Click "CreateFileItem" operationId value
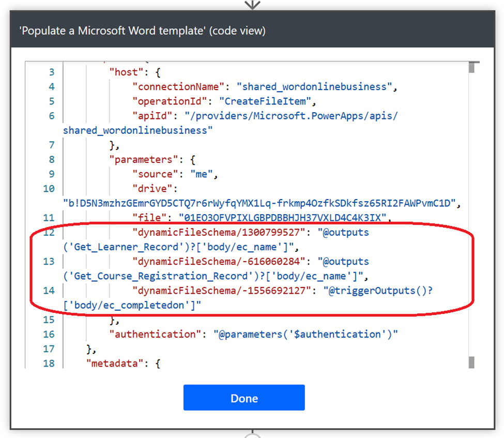This screenshot has width=504, height=438. pos(265,101)
